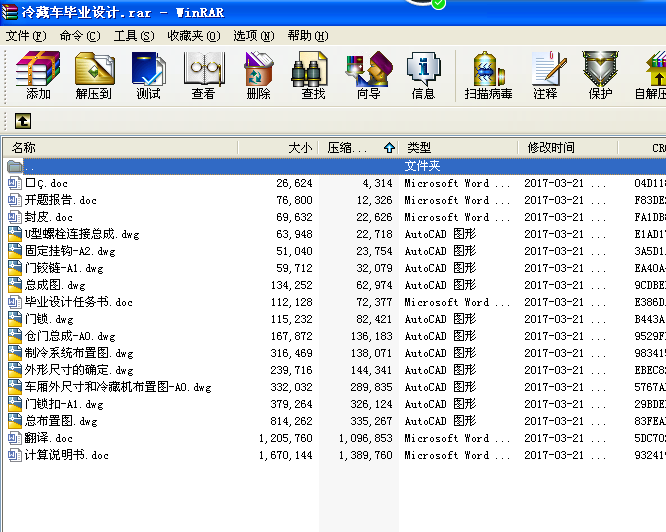Select the first .doc file sized 26,624
This screenshot has height=532, width=666.
pos(46,183)
